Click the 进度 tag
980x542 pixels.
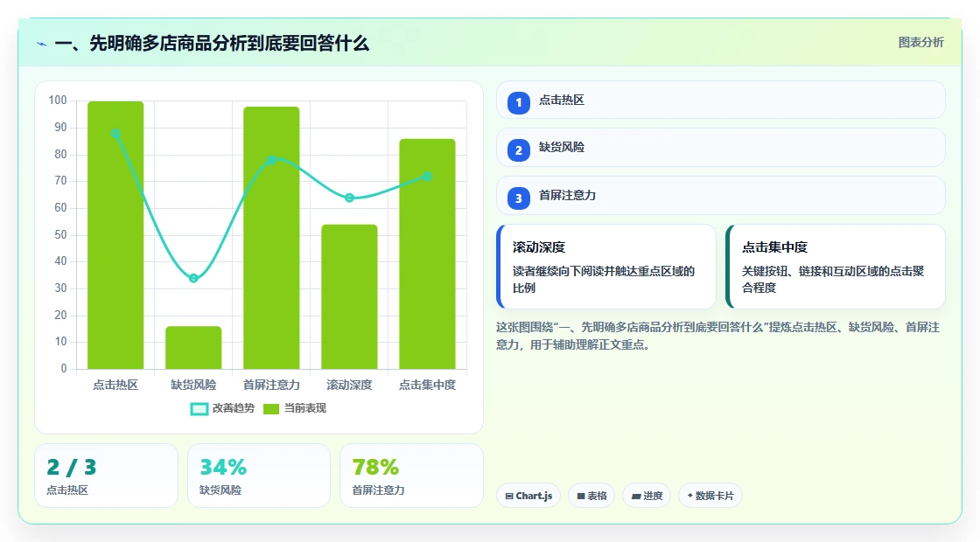tap(647, 496)
